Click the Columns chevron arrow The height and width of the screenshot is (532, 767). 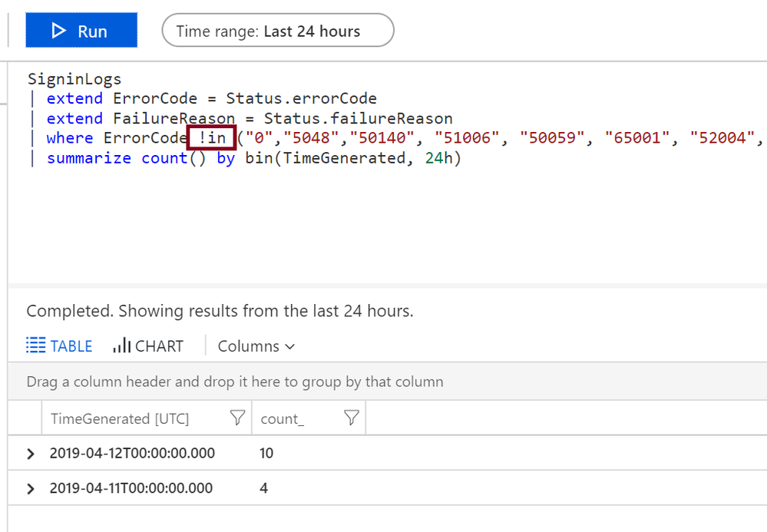coord(289,347)
